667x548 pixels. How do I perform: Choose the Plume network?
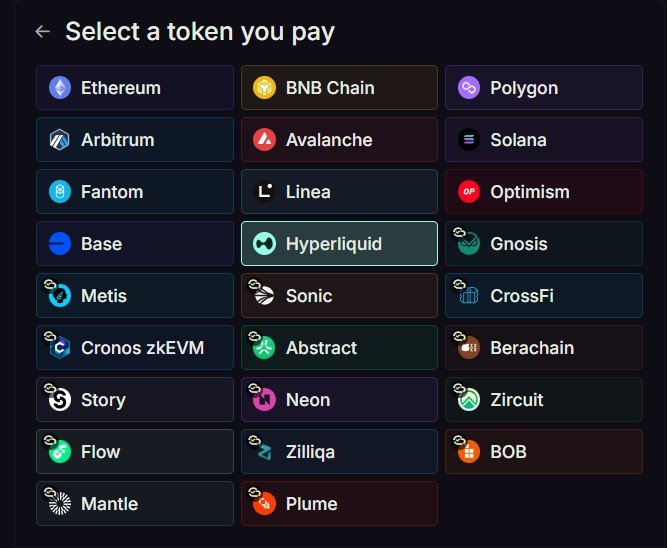point(339,503)
